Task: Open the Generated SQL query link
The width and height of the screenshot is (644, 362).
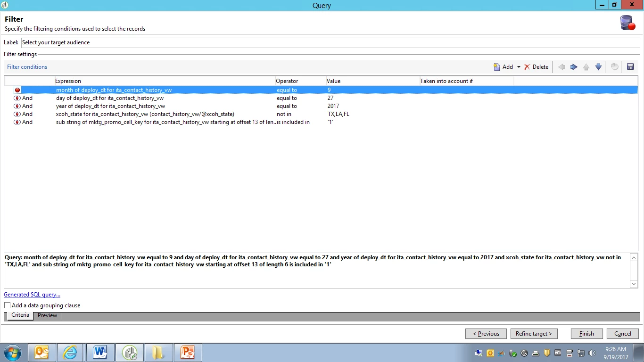Action: tap(32, 295)
